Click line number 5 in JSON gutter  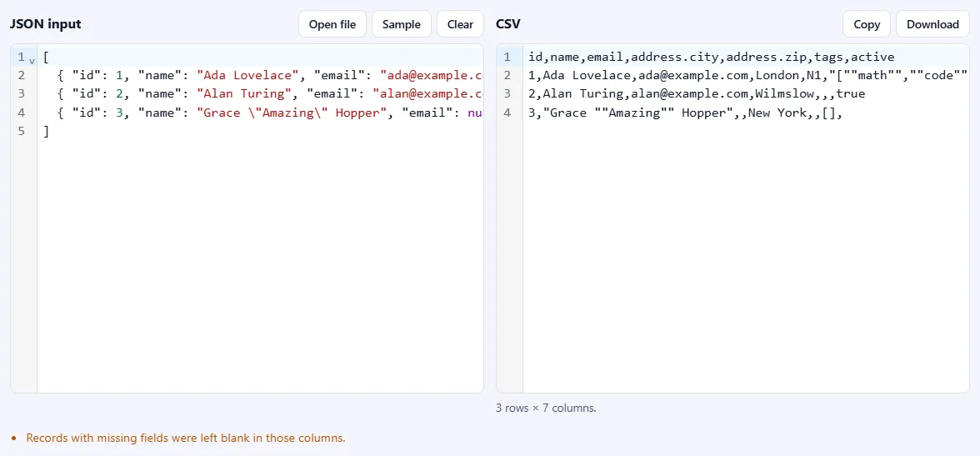22,132
